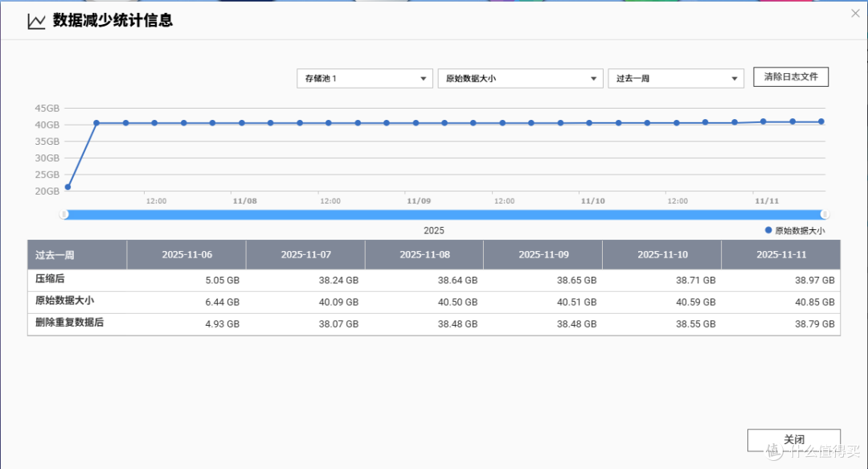Open the 存储池 1 dropdown

click(365, 78)
